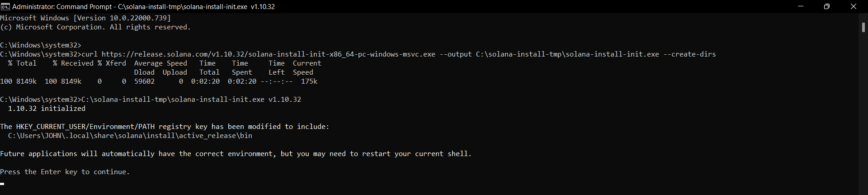The image size is (868, 195).
Task: Click the Command Prompt icon in title bar
Action: point(5,6)
